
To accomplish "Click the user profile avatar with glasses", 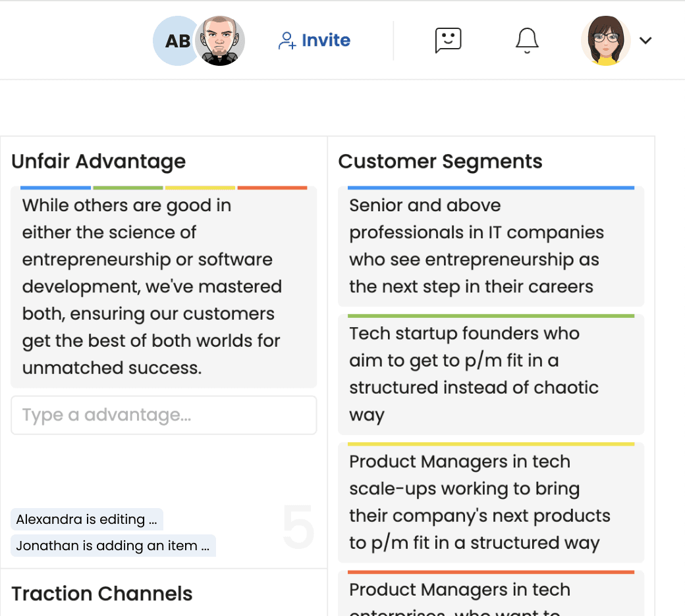I will coord(605,41).
